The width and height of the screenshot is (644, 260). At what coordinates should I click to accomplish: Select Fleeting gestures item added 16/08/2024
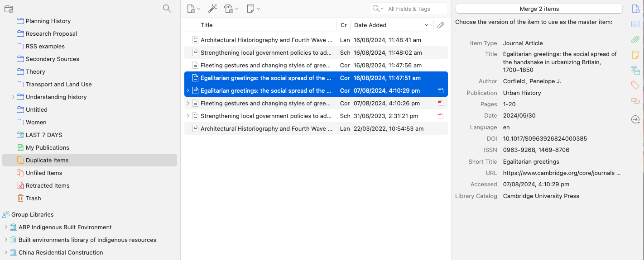pos(316,65)
